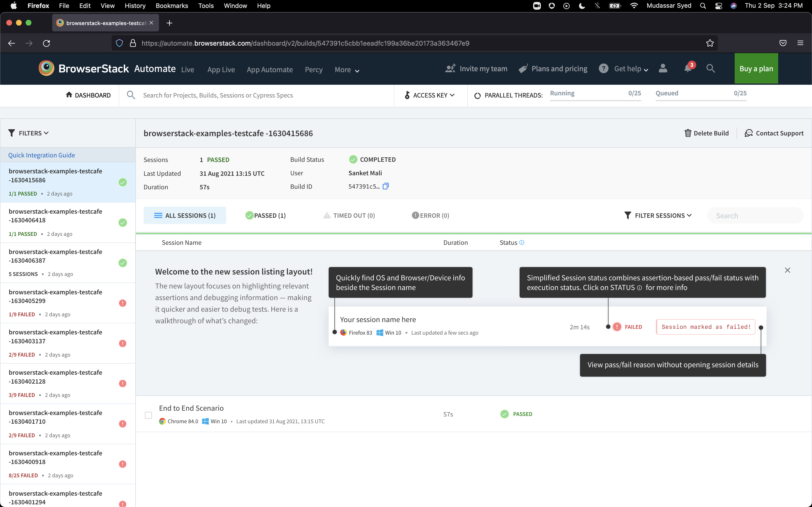Click the Delete Build trash icon
The image size is (812, 507).
click(688, 133)
